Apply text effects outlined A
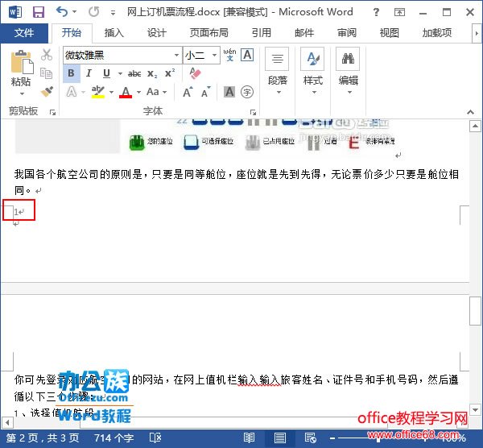 [x=72, y=92]
